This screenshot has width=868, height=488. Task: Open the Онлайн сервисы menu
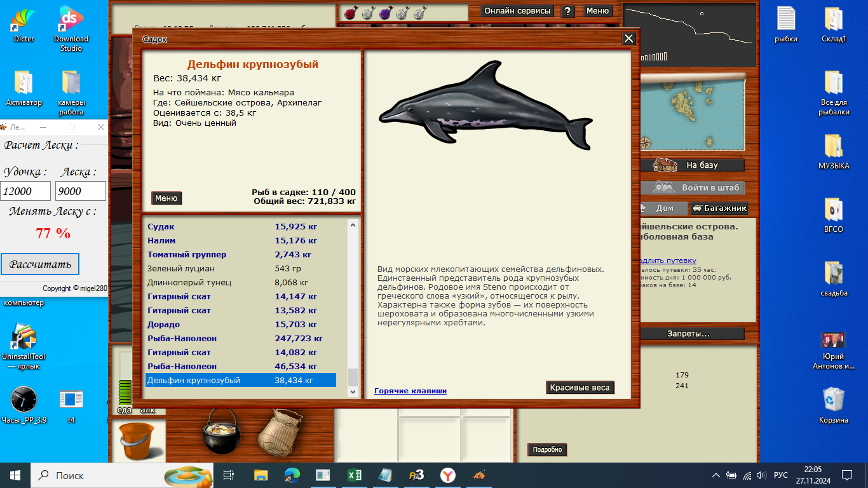(517, 11)
